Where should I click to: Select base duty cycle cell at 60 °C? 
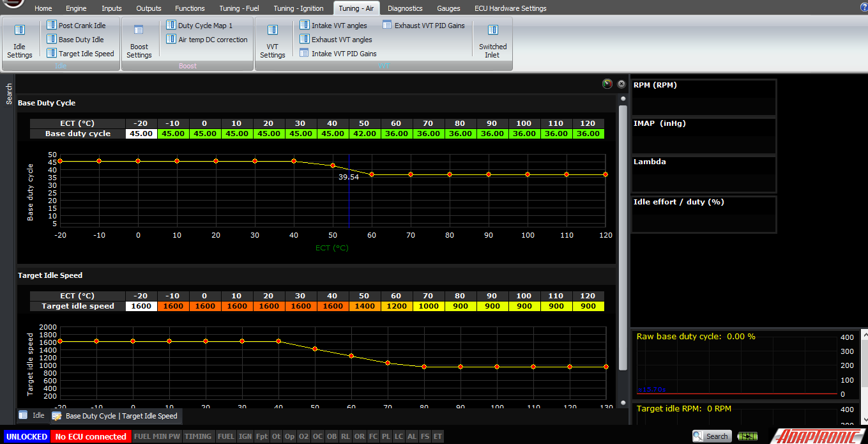click(x=397, y=134)
